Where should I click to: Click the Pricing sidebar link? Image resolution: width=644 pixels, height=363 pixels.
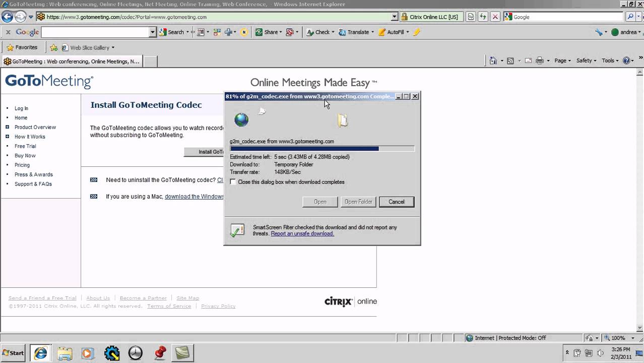tap(22, 165)
